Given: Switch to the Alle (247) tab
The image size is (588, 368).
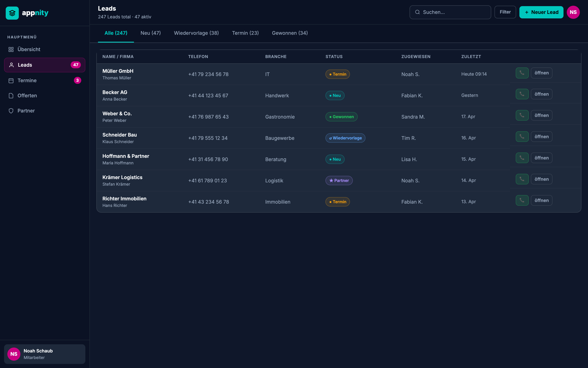Looking at the screenshot, I should (116, 33).
